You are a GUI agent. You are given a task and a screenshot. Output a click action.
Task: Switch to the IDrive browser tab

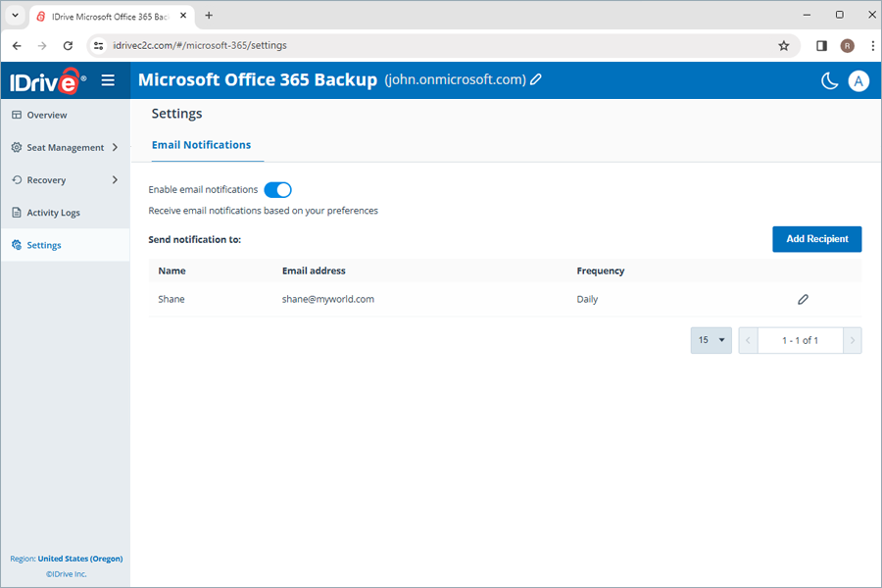point(108,15)
